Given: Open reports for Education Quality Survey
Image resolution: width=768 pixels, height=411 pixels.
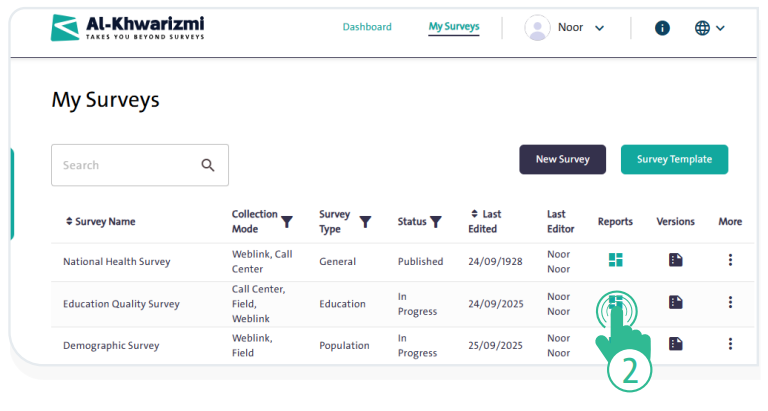Looking at the screenshot, I should [x=616, y=303].
